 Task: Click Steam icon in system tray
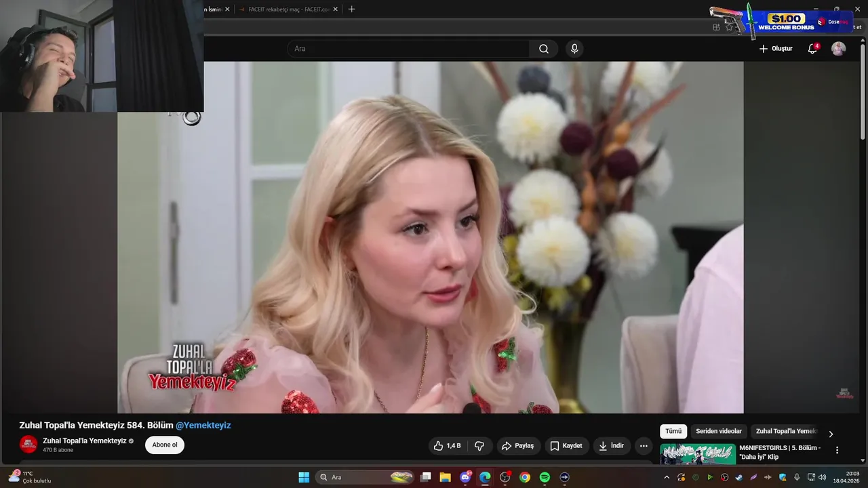739,477
